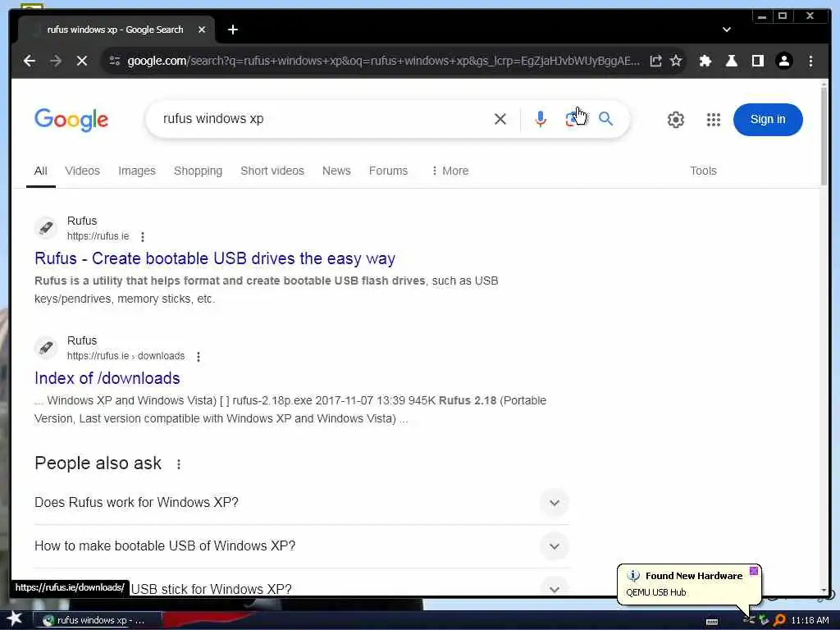Open Google quick settings gear
This screenshot has height=630, width=840.
coord(676,120)
